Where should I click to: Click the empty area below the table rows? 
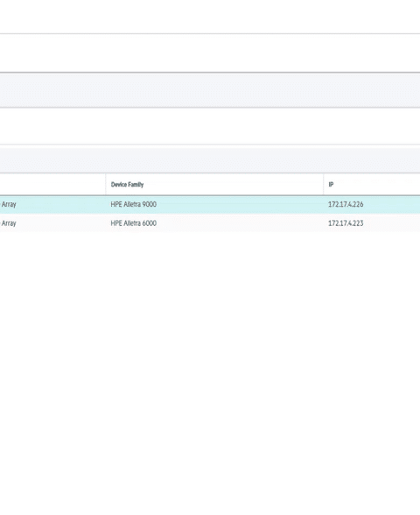[210, 371]
